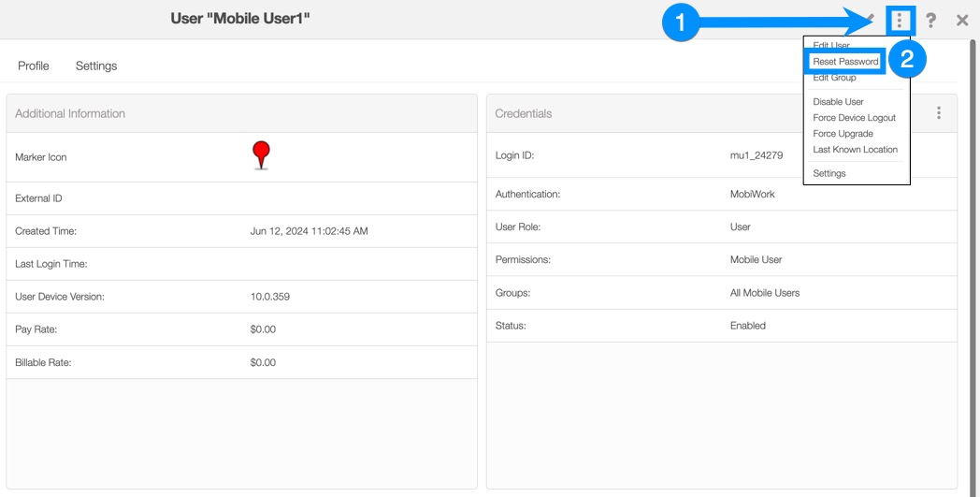This screenshot has height=497, width=980.
Task: Close the Mobile User1 dialog
Action: click(x=962, y=20)
